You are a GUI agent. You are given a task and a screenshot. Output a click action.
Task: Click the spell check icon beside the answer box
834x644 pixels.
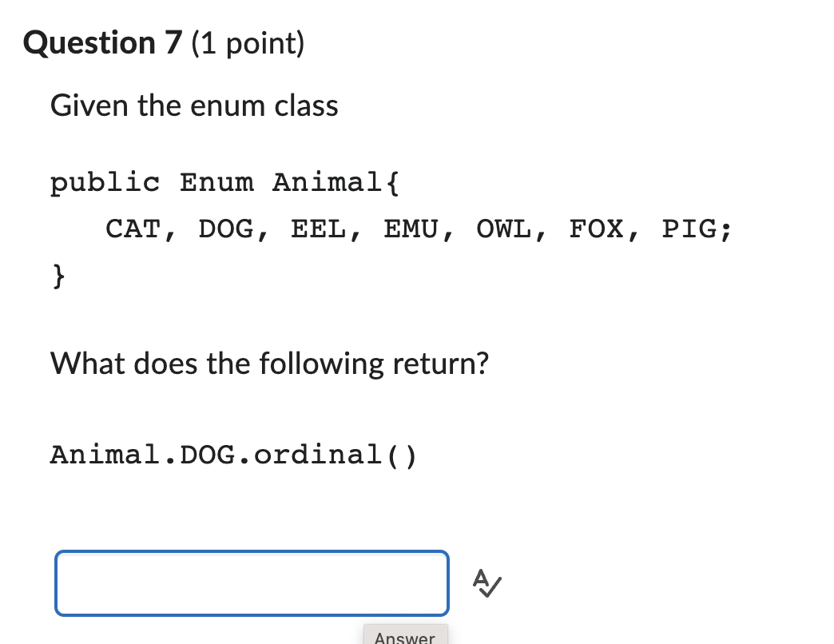[x=486, y=583]
